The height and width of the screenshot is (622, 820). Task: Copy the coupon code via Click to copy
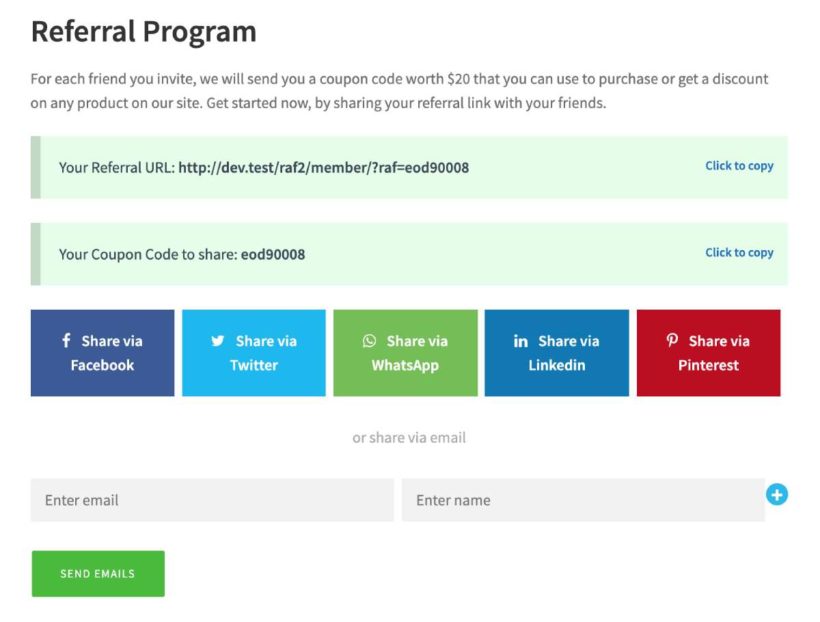pyautogui.click(x=739, y=253)
